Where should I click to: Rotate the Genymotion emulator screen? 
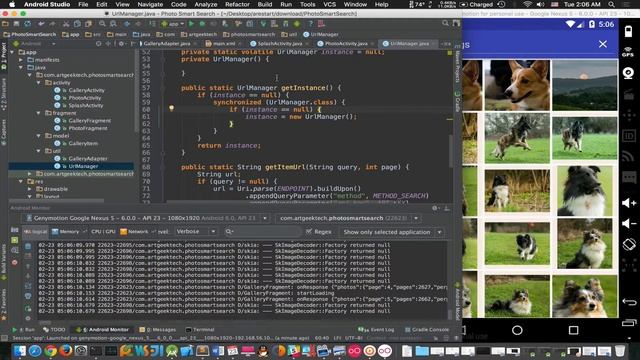(629, 244)
